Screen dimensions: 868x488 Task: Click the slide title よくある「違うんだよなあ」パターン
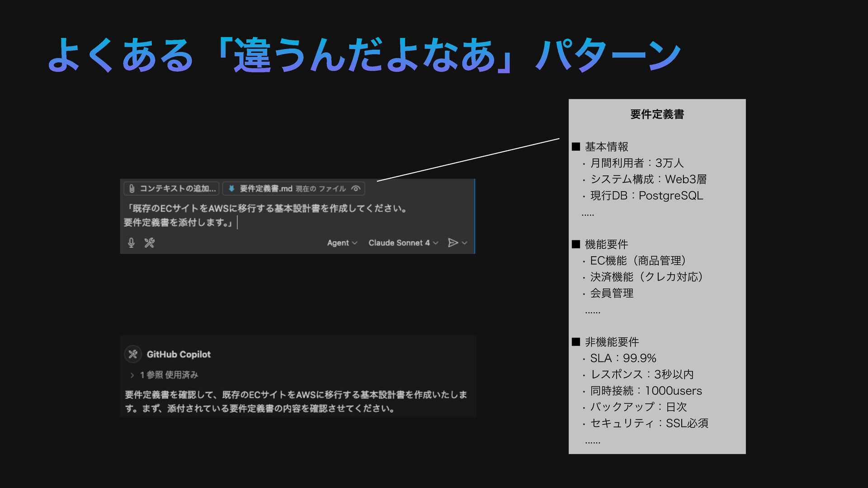[364, 56]
